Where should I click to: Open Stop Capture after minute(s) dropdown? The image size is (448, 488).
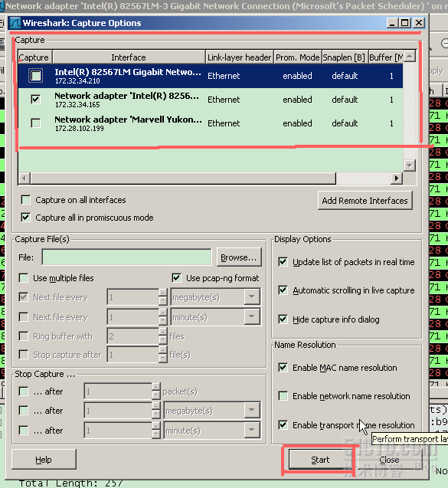coord(252,431)
